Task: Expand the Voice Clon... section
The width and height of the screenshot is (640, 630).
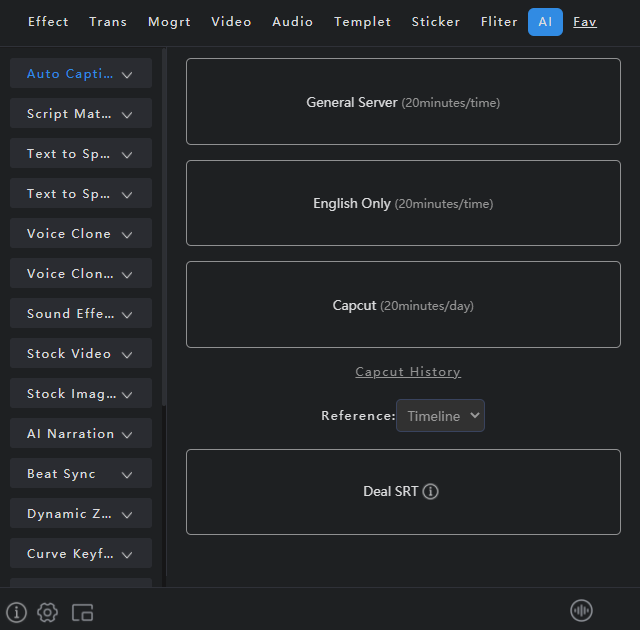Action: coord(81,273)
